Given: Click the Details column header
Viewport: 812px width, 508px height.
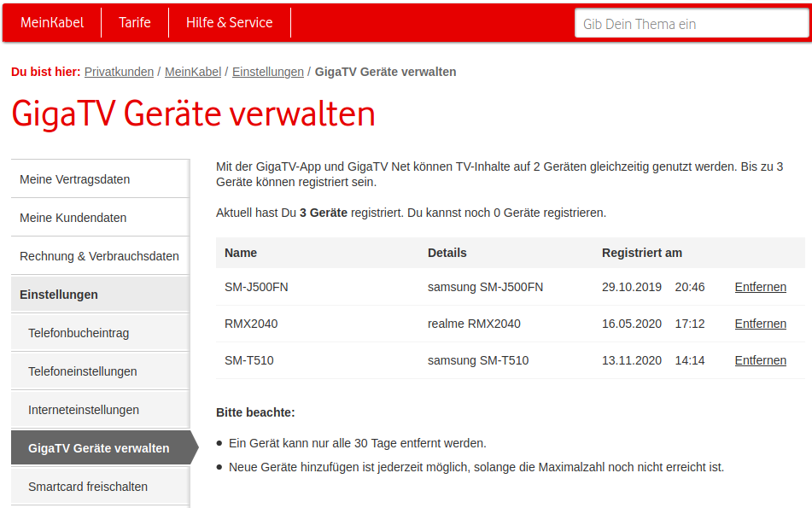Looking at the screenshot, I should coord(447,253).
